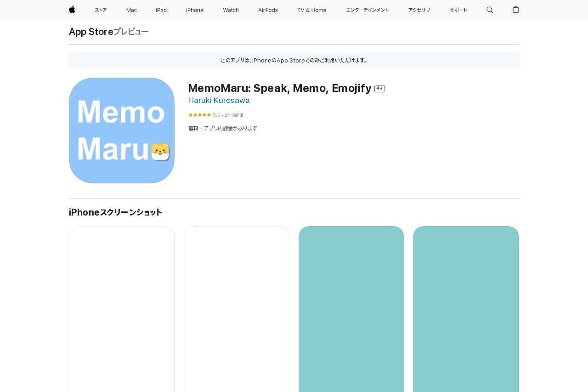This screenshot has height=392, width=588.
Task: Open the iPad menu item
Action: pyautogui.click(x=161, y=10)
